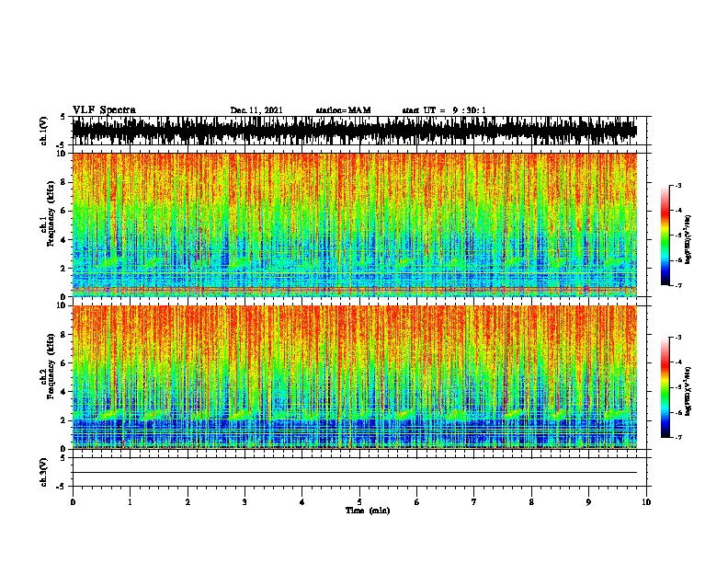Screen dimensions: 728x563
Task: Select the date text "Dec. 11, 2021"
Action: tap(256, 110)
